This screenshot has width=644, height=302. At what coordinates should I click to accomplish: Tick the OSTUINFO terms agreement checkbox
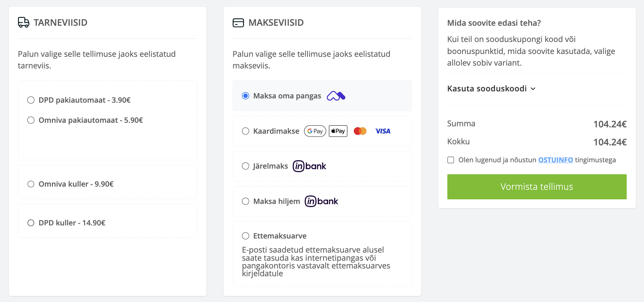click(451, 160)
